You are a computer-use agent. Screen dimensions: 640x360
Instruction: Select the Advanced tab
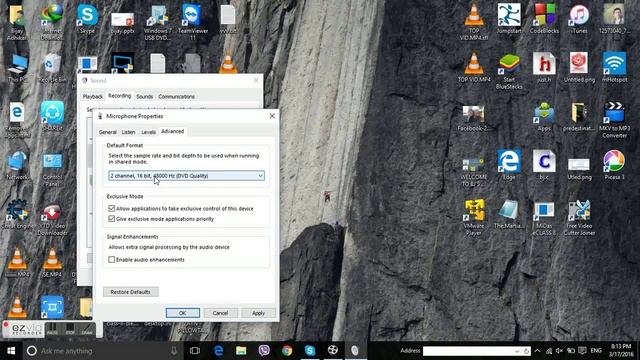[x=173, y=131]
